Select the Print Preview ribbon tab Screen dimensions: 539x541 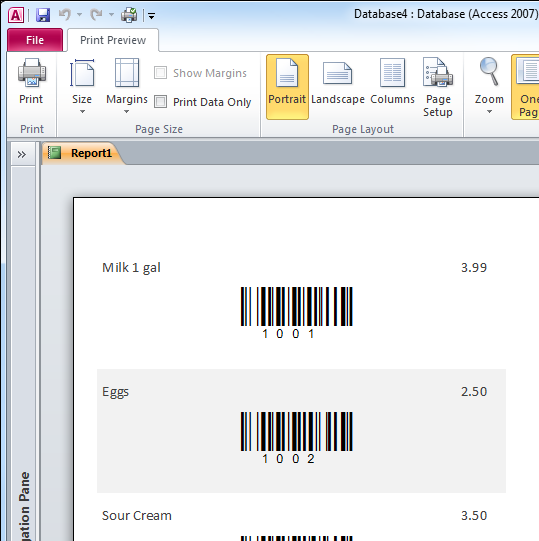point(113,40)
